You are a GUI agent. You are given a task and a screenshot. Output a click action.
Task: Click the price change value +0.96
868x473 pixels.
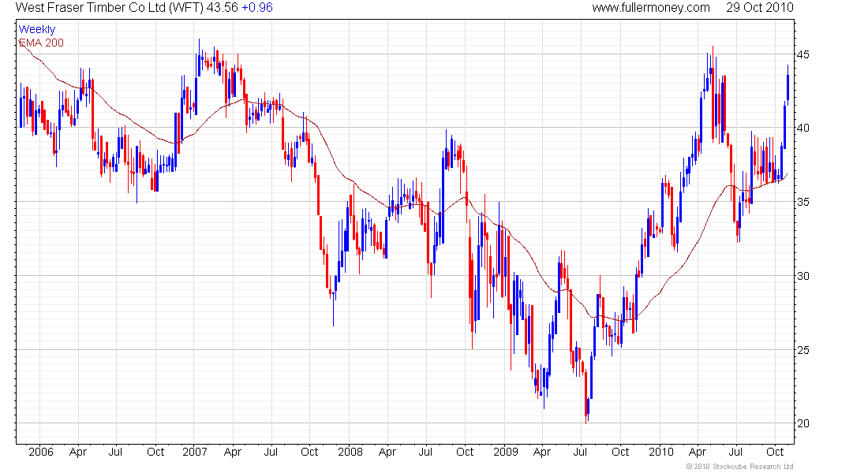tap(257, 8)
